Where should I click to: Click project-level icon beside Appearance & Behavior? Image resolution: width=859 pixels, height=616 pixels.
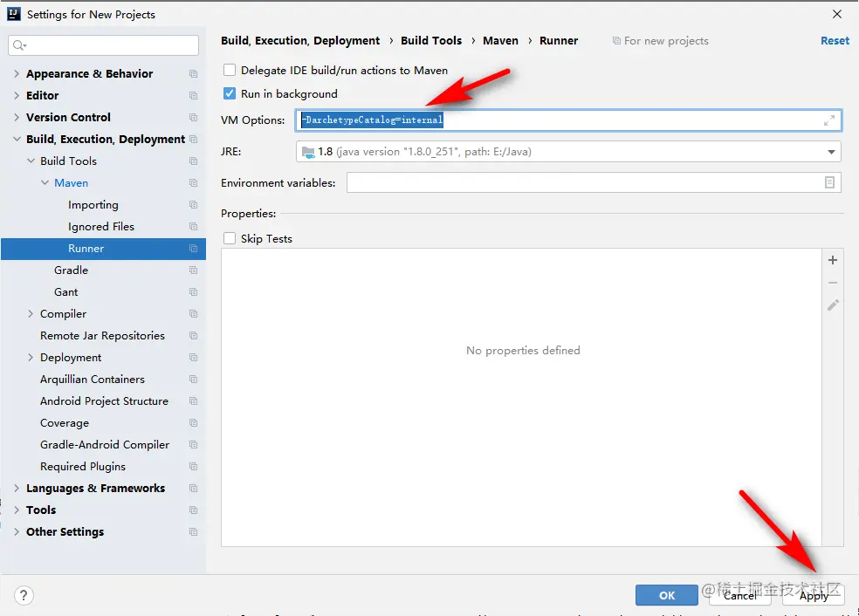[194, 73]
